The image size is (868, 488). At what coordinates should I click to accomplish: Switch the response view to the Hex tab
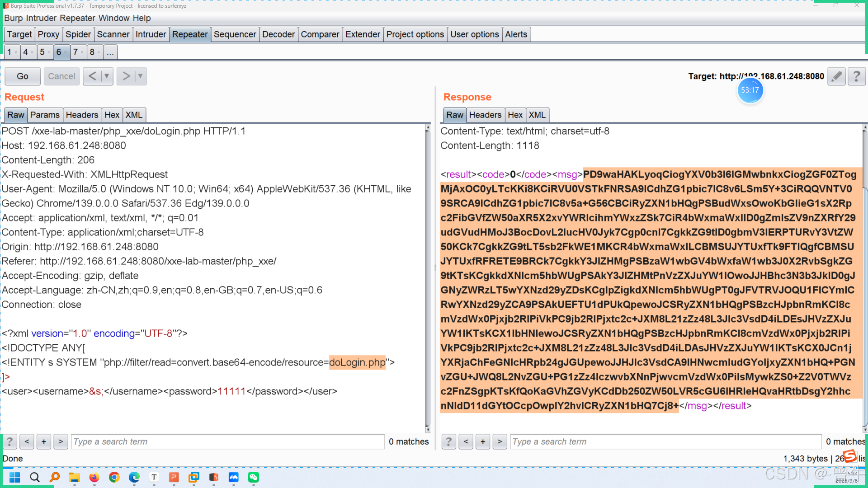click(x=515, y=115)
